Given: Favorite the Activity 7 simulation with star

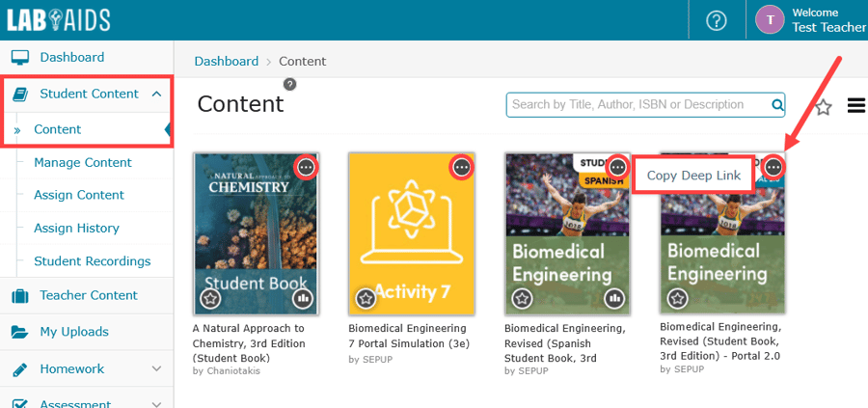Looking at the screenshot, I should click(x=366, y=299).
